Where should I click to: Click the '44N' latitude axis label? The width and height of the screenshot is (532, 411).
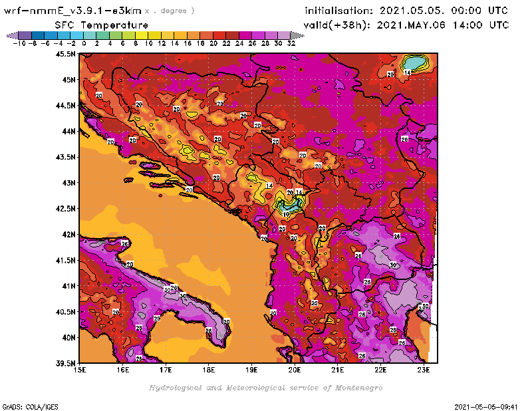(69, 131)
